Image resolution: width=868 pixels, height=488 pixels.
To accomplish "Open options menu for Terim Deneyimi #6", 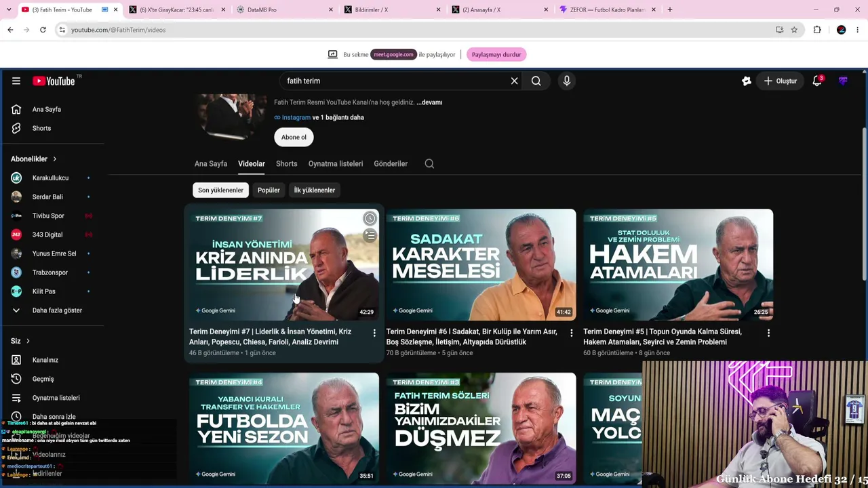I will pos(571,333).
